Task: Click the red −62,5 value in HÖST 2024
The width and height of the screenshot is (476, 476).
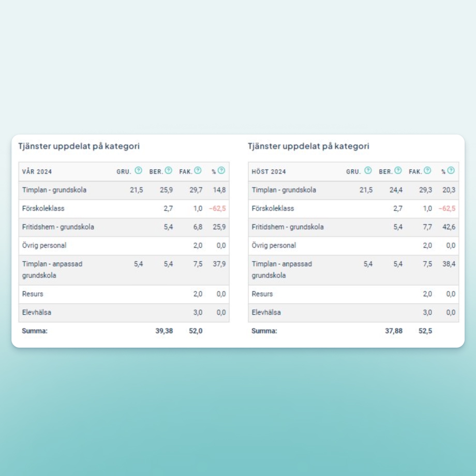Action: click(447, 209)
